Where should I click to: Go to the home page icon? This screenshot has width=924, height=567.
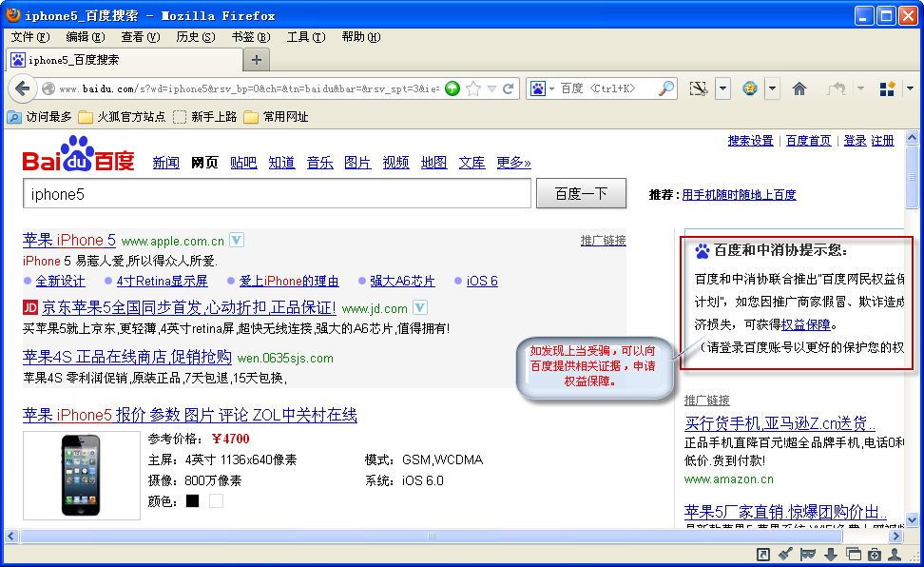(x=799, y=89)
